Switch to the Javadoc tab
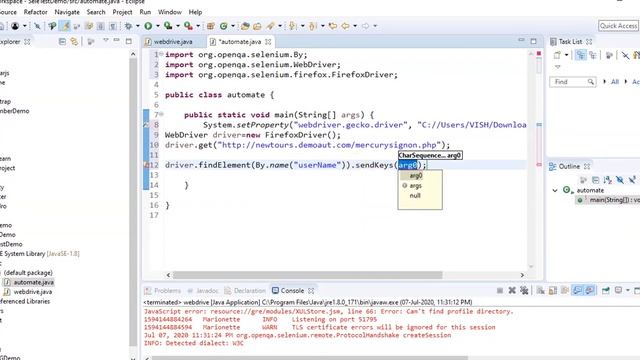This screenshot has width=640, height=360. pos(203,291)
